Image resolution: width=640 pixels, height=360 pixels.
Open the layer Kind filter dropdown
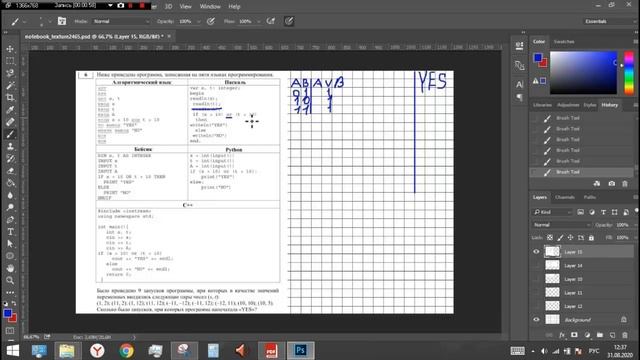552,212
